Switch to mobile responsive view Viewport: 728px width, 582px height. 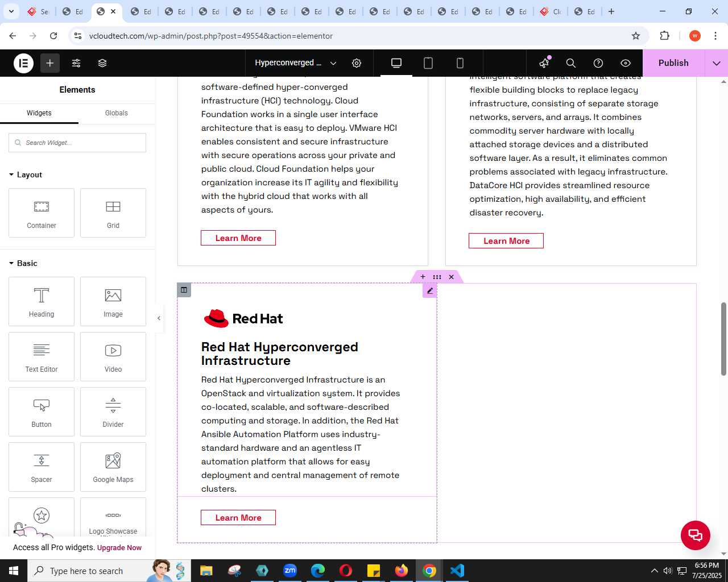pos(460,63)
